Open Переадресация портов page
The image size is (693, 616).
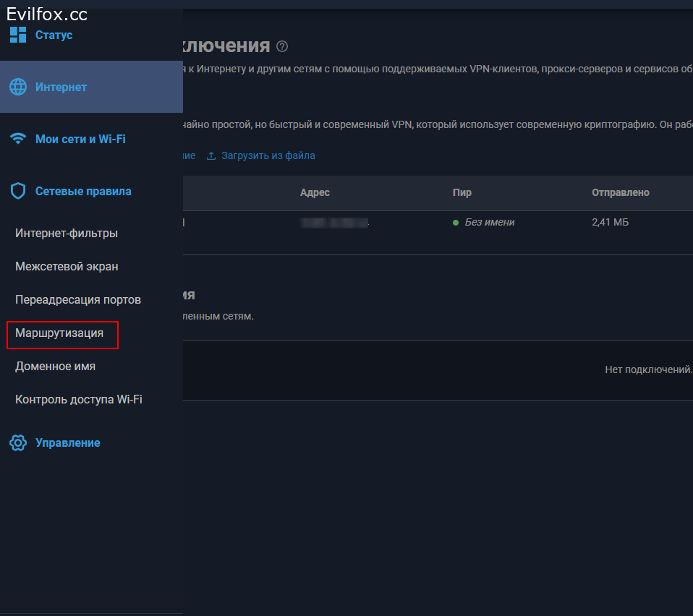pos(78,299)
